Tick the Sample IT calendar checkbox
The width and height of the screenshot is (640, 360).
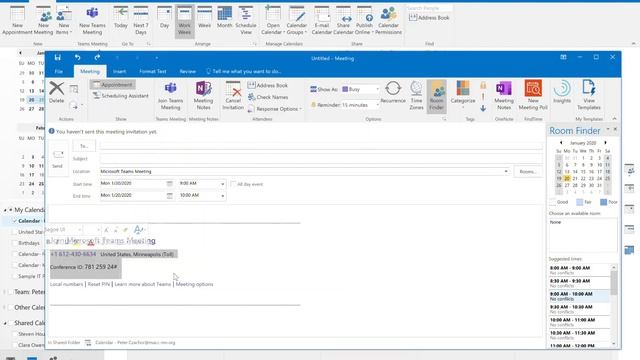(x=15, y=276)
